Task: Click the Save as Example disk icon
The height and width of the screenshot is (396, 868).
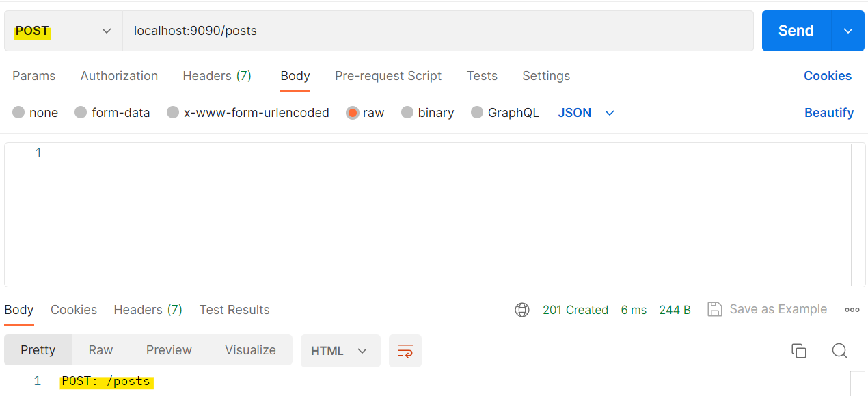Action: tap(714, 309)
